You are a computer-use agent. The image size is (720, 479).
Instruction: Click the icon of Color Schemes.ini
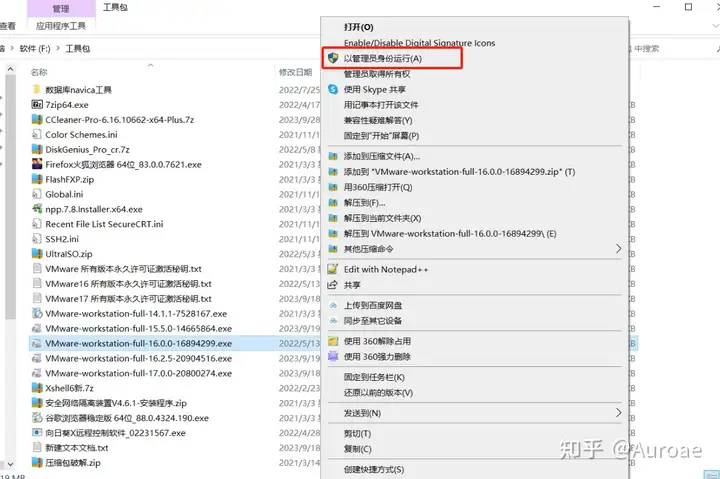[37, 134]
